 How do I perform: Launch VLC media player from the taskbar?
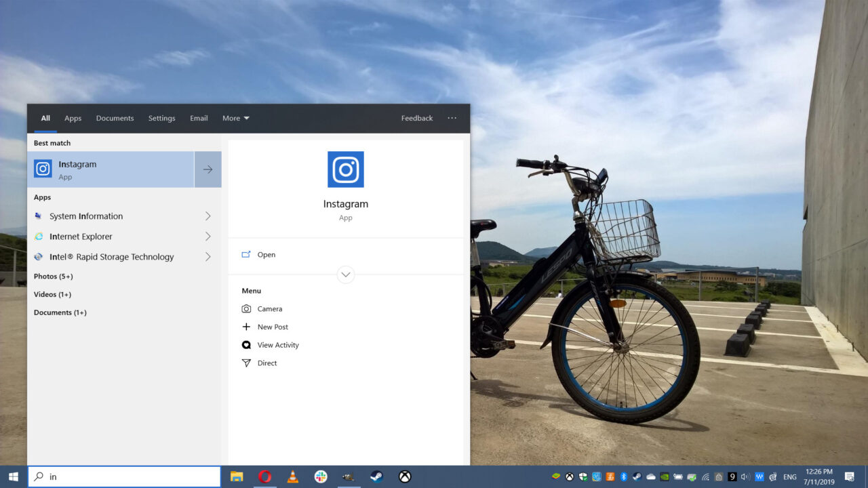292,476
